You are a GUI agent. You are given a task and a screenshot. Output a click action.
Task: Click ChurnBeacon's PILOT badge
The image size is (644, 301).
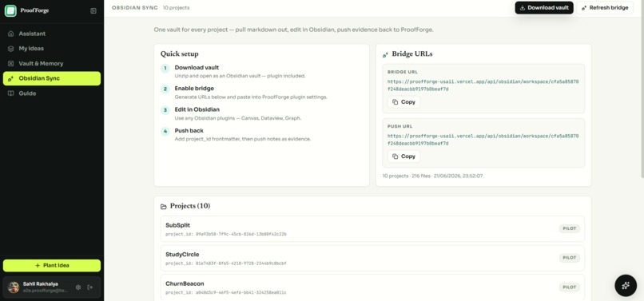point(569,287)
